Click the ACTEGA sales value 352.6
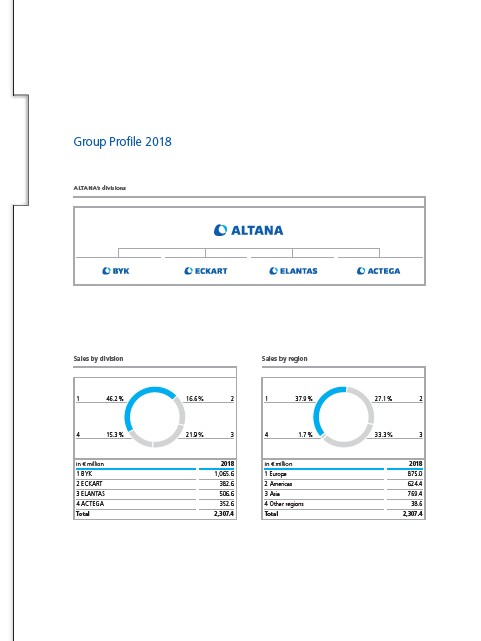Viewport: 481px width, 641px height. (x=227, y=504)
